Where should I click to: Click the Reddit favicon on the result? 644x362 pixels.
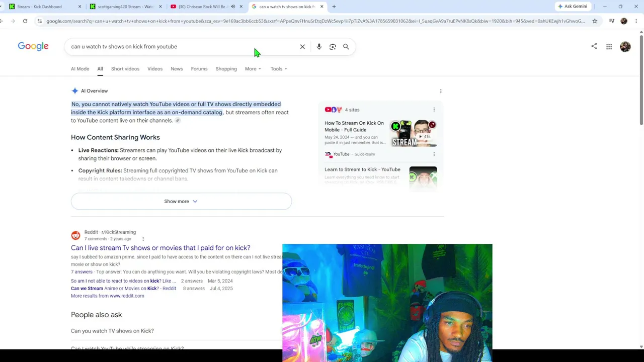pyautogui.click(x=75, y=235)
